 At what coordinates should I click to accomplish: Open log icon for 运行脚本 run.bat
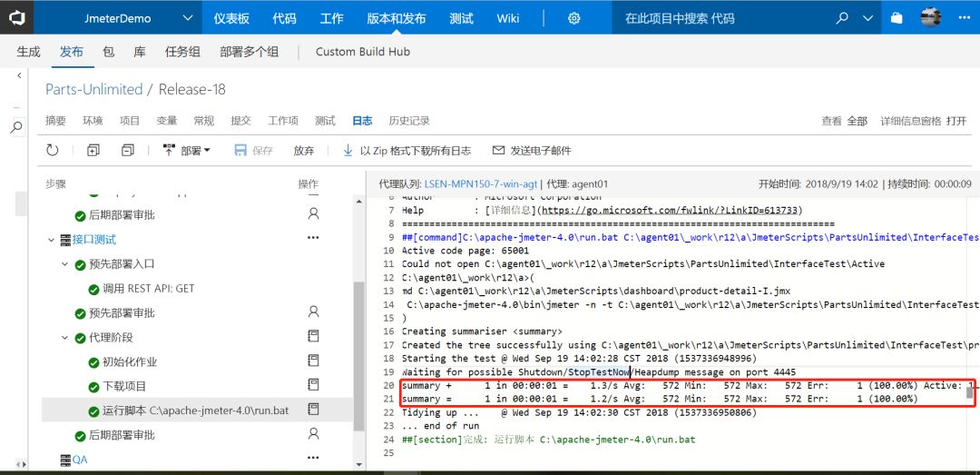coord(313,410)
